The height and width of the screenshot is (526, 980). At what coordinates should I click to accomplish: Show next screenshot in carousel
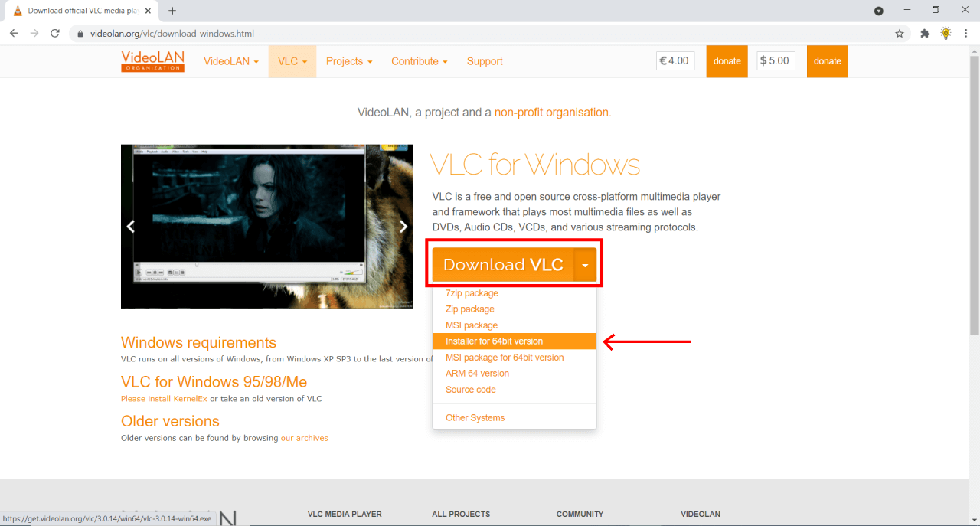click(403, 227)
